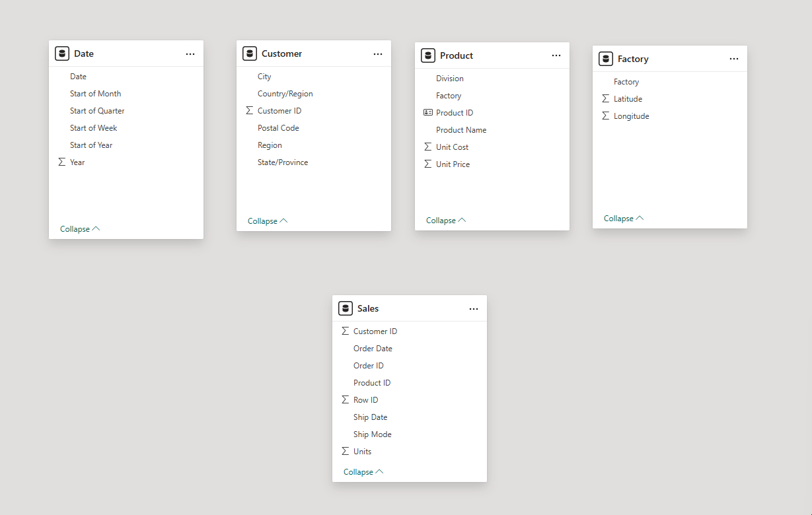Click the sigma icon next to Units

(346, 452)
